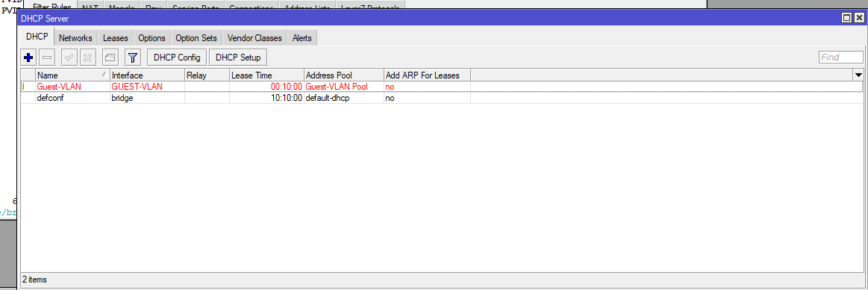The height and width of the screenshot is (290, 868).
Task: Open the Alerts tab
Action: (x=302, y=38)
